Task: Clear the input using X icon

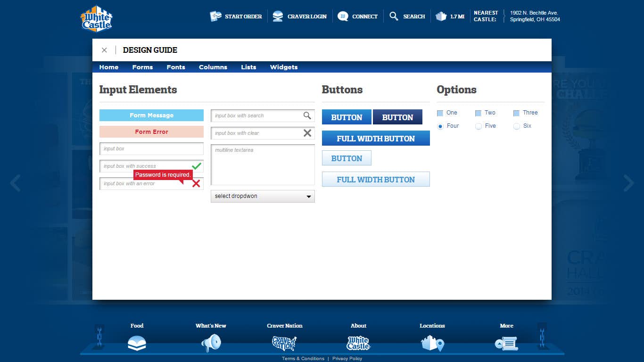Action: 307,133
